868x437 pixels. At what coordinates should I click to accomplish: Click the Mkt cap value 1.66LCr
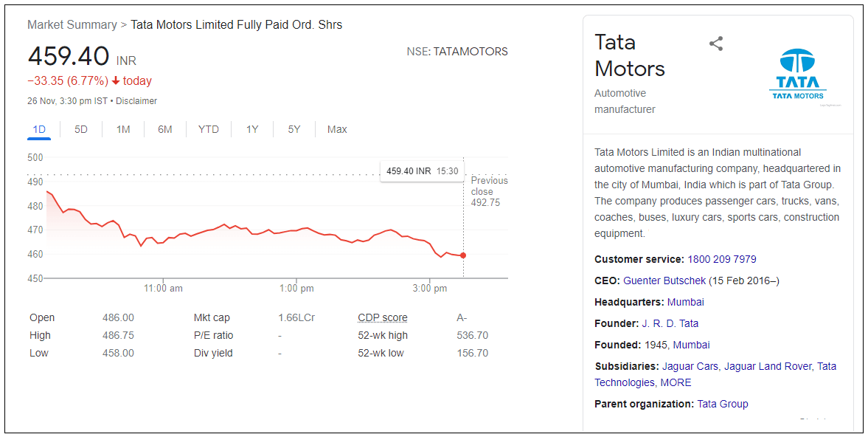(296, 318)
